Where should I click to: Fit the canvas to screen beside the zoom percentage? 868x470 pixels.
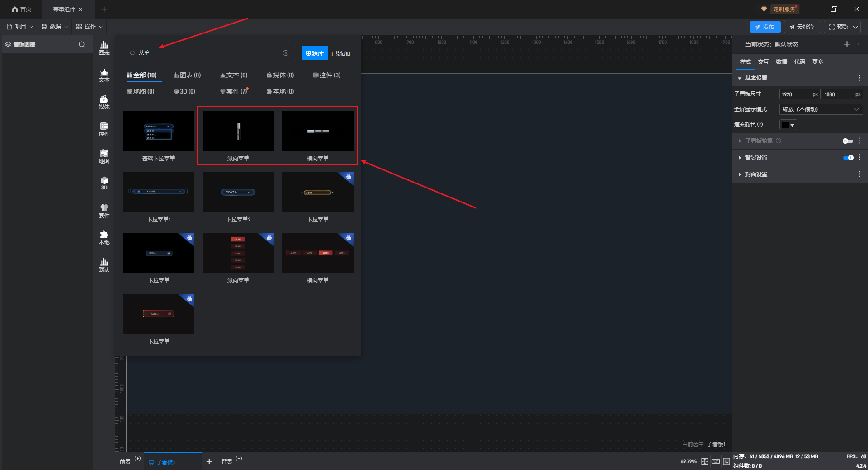[705, 461]
